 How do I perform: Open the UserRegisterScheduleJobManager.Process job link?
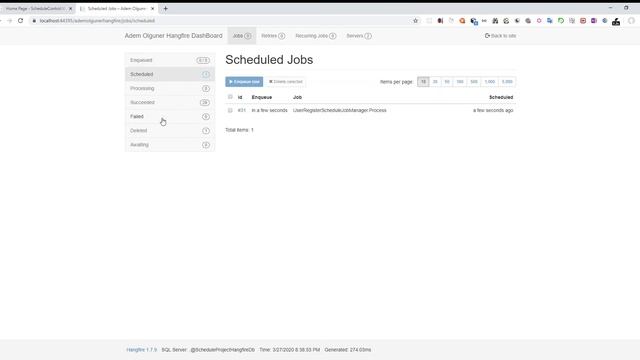(x=340, y=110)
